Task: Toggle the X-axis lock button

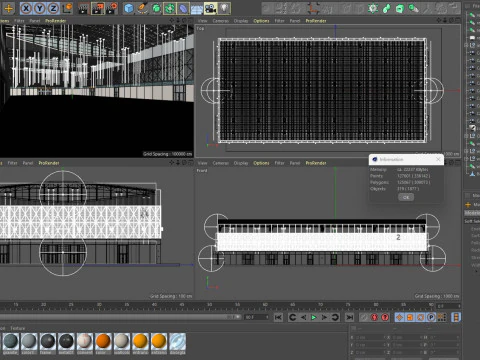Action: [x=26, y=8]
